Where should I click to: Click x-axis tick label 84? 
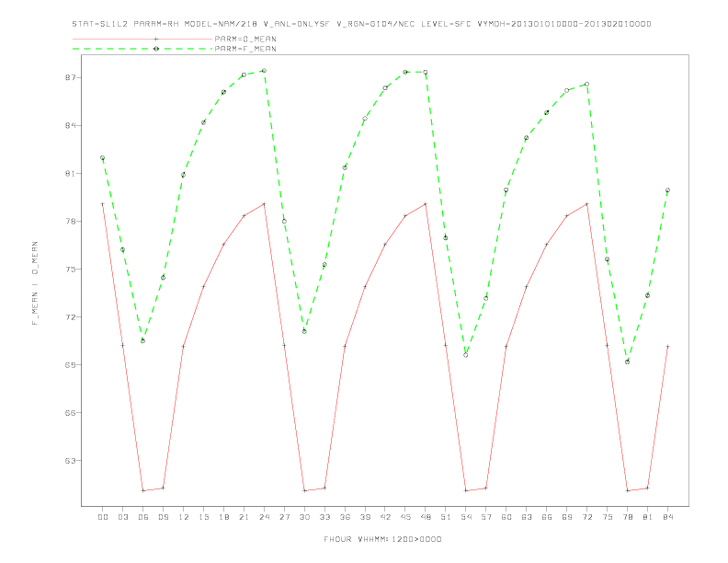coord(667,517)
